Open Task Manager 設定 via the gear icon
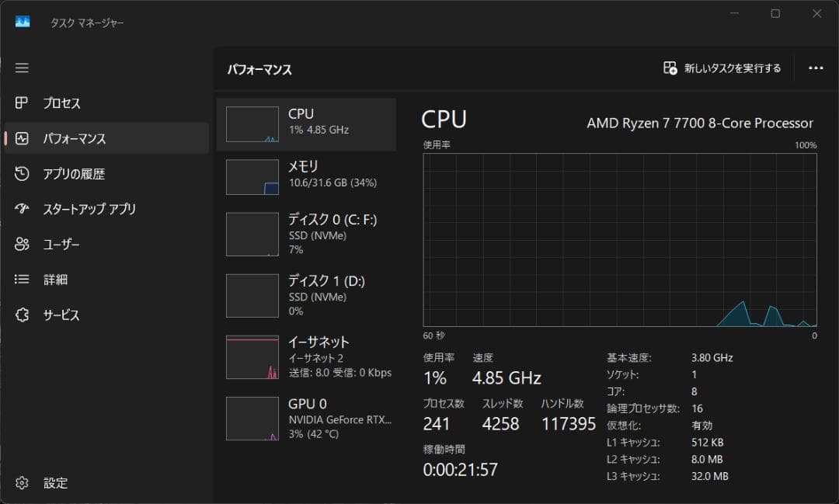839x504 pixels. (47, 482)
